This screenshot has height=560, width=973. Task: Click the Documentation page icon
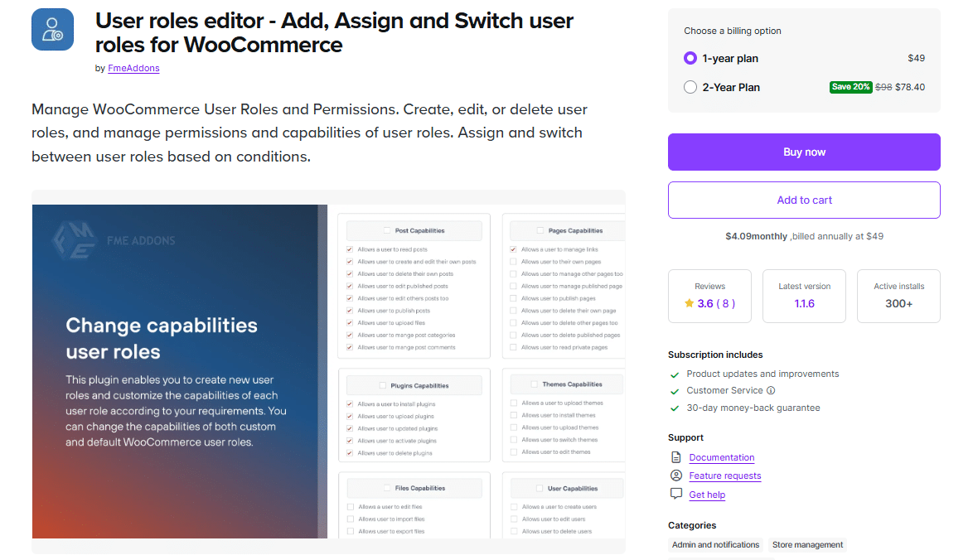pos(676,457)
